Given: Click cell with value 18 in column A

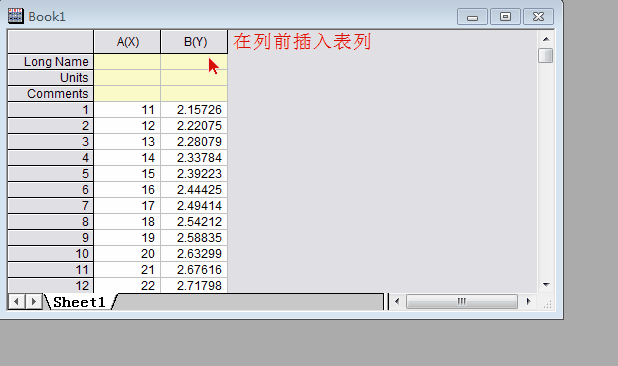Looking at the screenshot, I should click(127, 222).
